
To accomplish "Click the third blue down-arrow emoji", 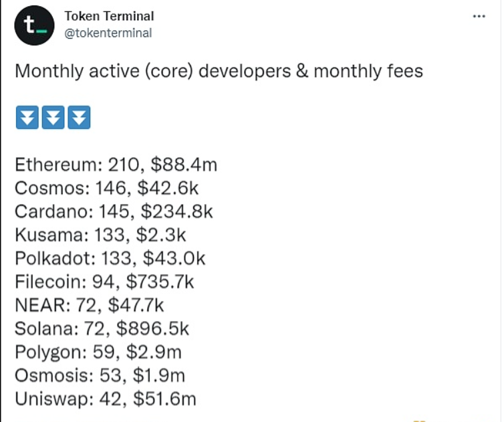I will point(79,118).
